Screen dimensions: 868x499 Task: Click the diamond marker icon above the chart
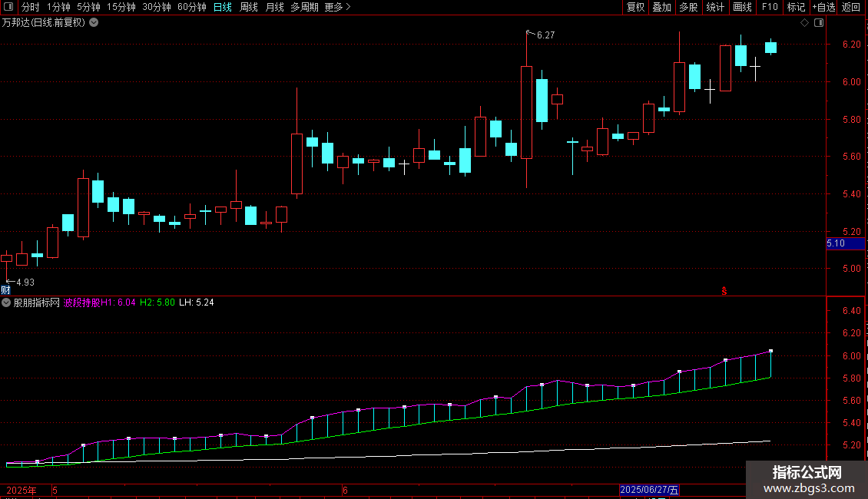(805, 23)
